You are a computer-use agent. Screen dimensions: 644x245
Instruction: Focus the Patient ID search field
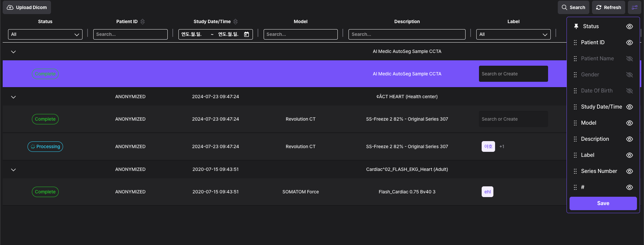[x=130, y=34]
